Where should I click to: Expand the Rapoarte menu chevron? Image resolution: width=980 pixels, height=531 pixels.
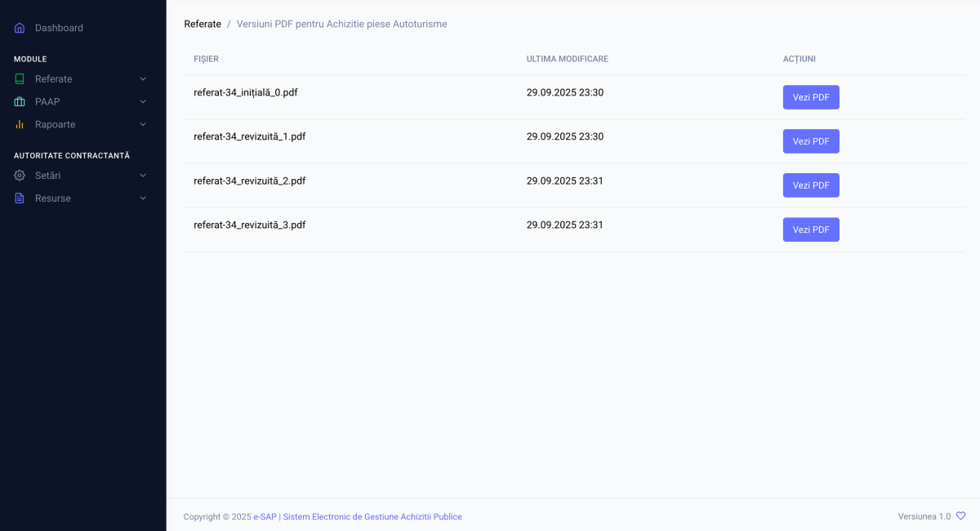(x=143, y=125)
